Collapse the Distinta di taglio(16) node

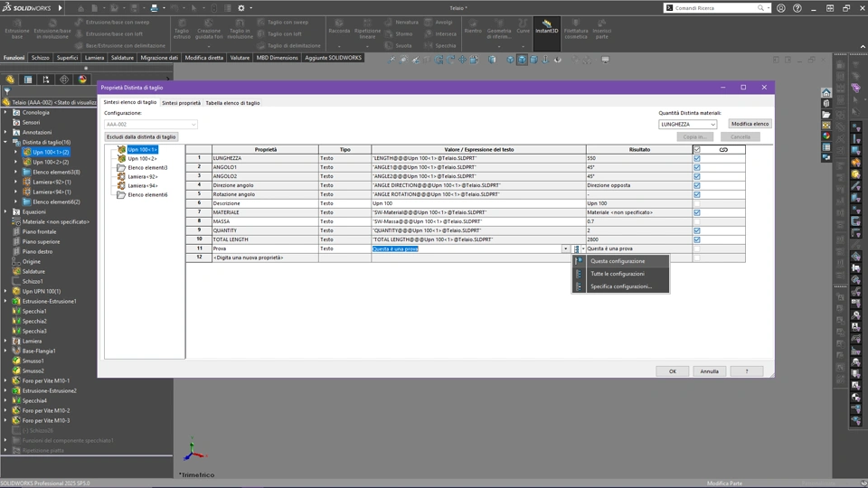point(5,142)
